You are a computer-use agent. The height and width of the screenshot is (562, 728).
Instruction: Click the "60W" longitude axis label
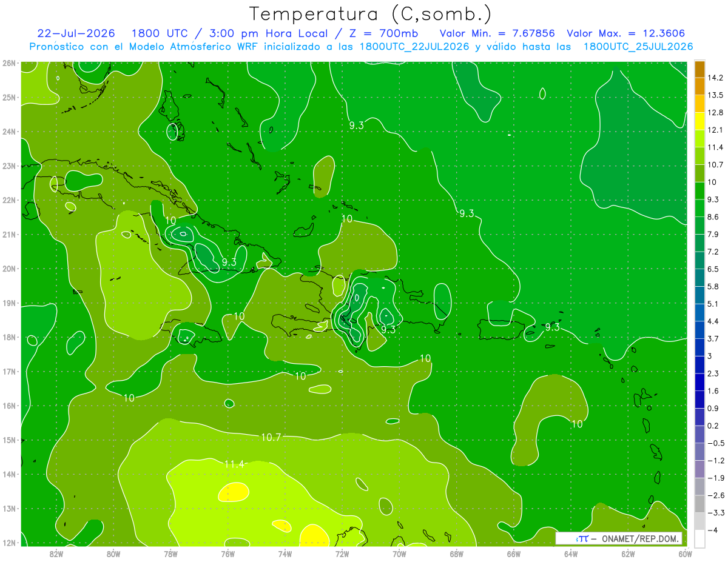686,554
